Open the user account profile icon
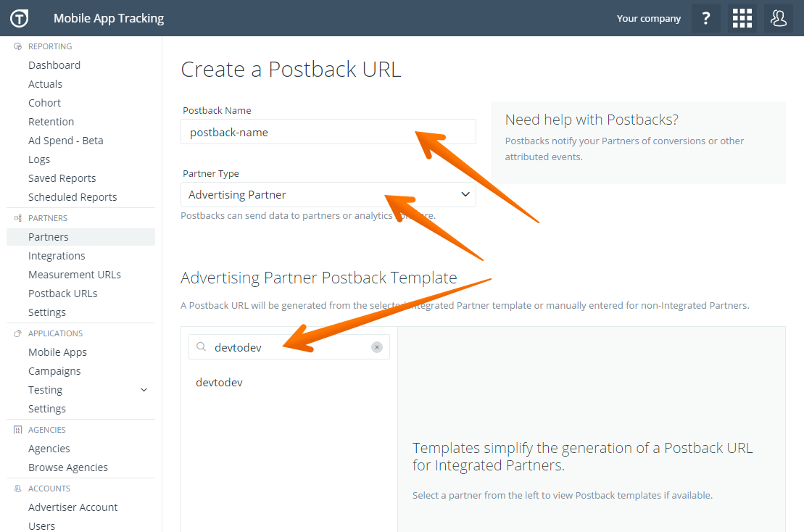 (779, 18)
